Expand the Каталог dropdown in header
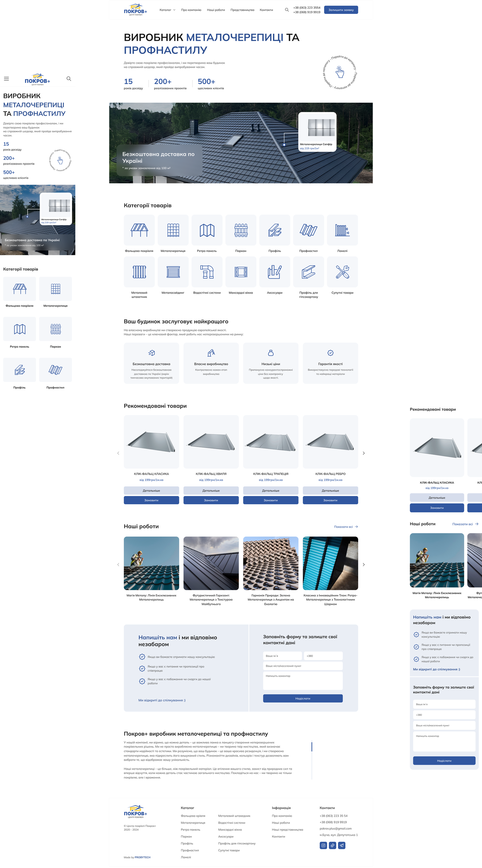Image resolution: width=482 pixels, height=868 pixels. 167,10
